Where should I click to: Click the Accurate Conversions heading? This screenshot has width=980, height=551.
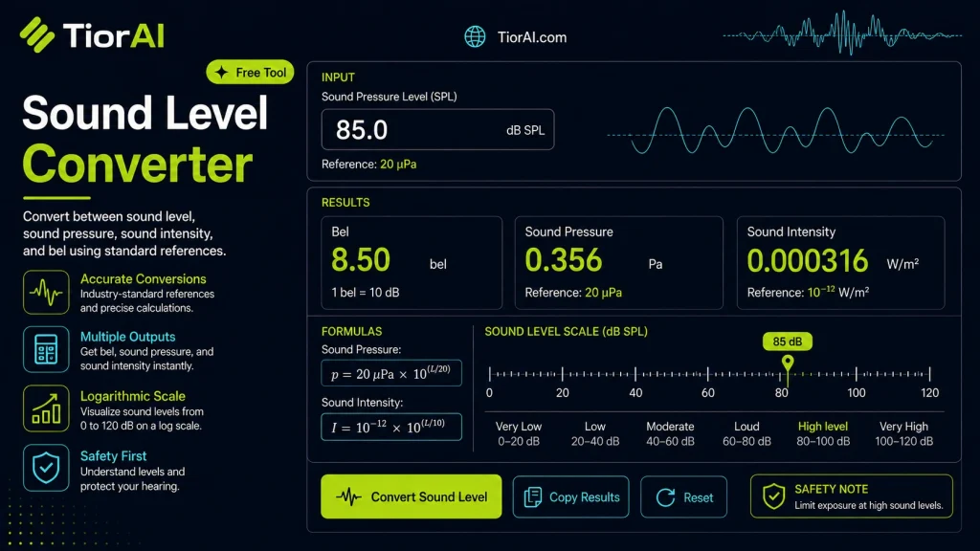(x=144, y=279)
